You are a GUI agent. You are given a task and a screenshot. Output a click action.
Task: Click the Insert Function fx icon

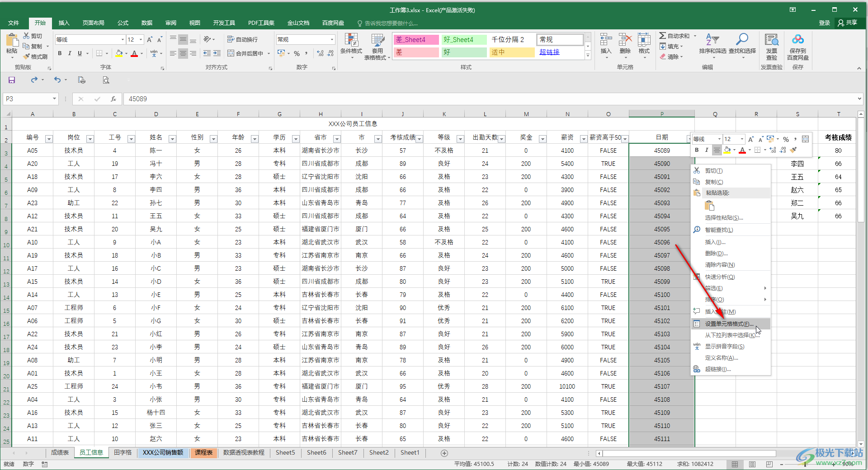(113, 99)
